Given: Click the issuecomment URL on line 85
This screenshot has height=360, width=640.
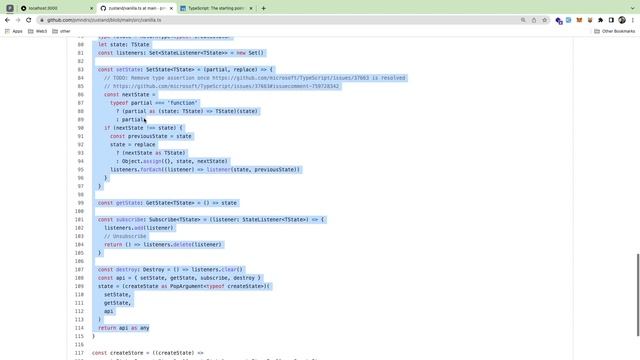Looking at the screenshot, I should click(226, 86).
